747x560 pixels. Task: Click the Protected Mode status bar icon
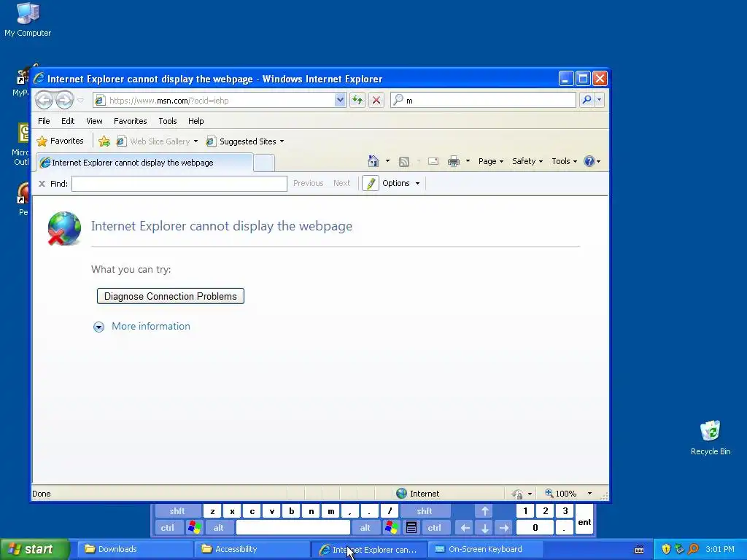click(517, 494)
